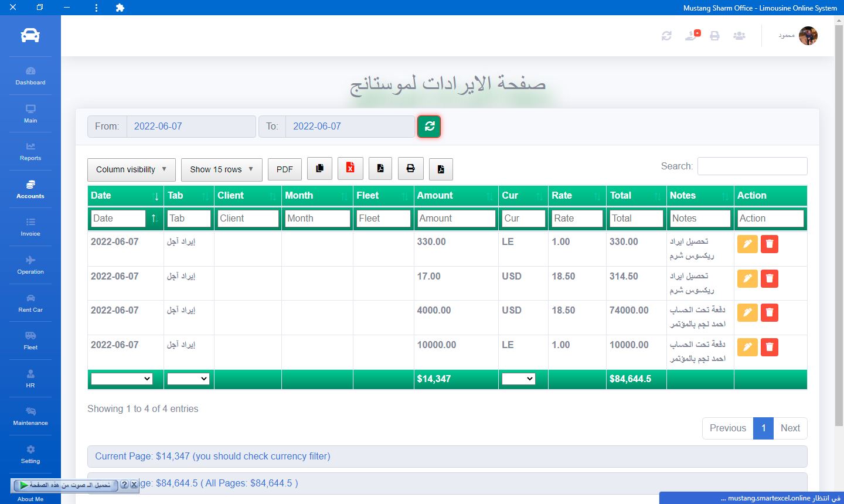
Task: Edit the 4000.00 USD income row
Action: 747,313
